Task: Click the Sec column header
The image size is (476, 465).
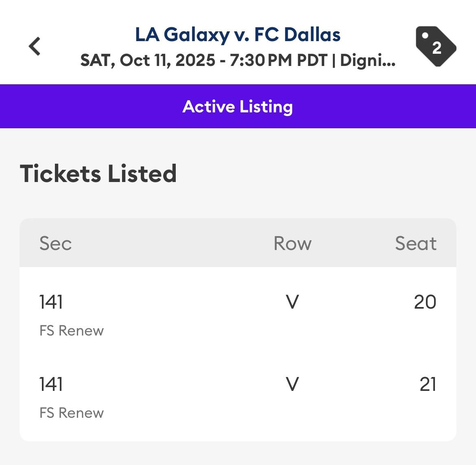Action: (x=55, y=243)
